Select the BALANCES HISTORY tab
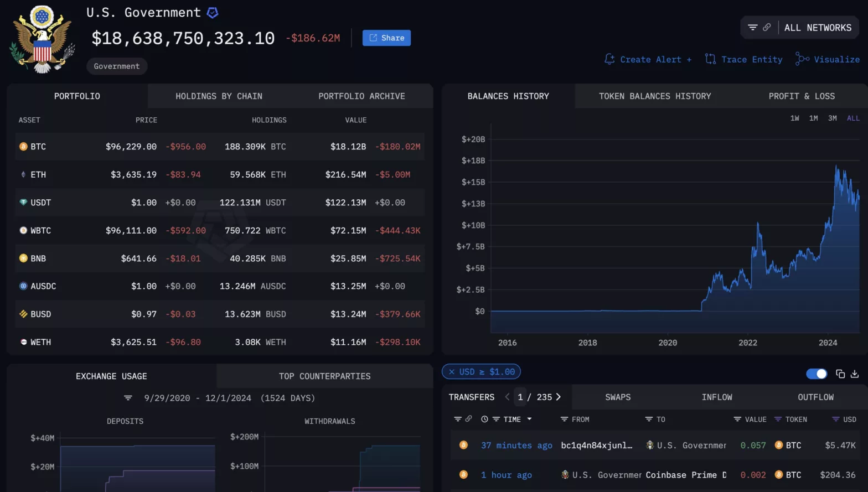 point(508,96)
